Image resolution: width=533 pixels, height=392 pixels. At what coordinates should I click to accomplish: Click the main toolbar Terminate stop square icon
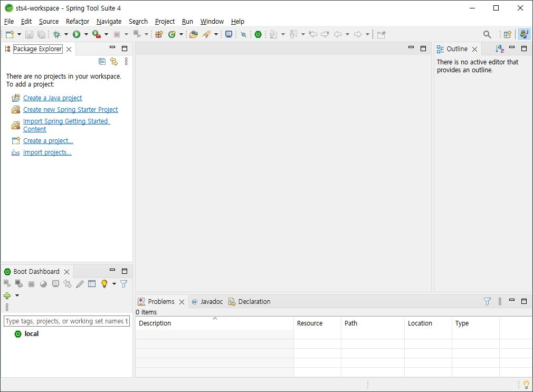point(117,34)
